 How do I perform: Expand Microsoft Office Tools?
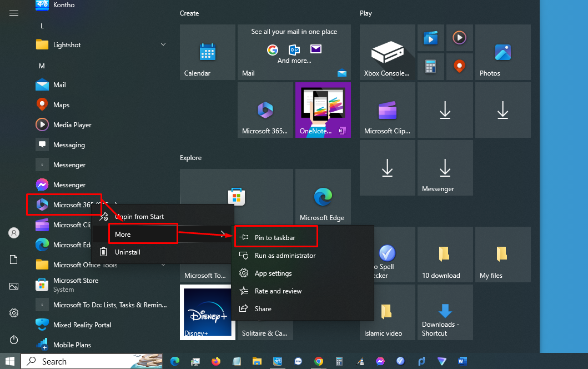click(x=163, y=265)
